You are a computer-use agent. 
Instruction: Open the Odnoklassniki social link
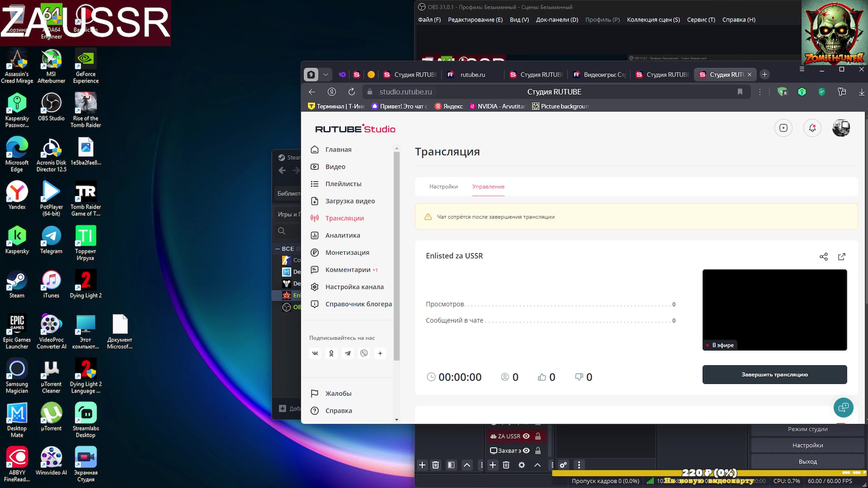coord(331,353)
